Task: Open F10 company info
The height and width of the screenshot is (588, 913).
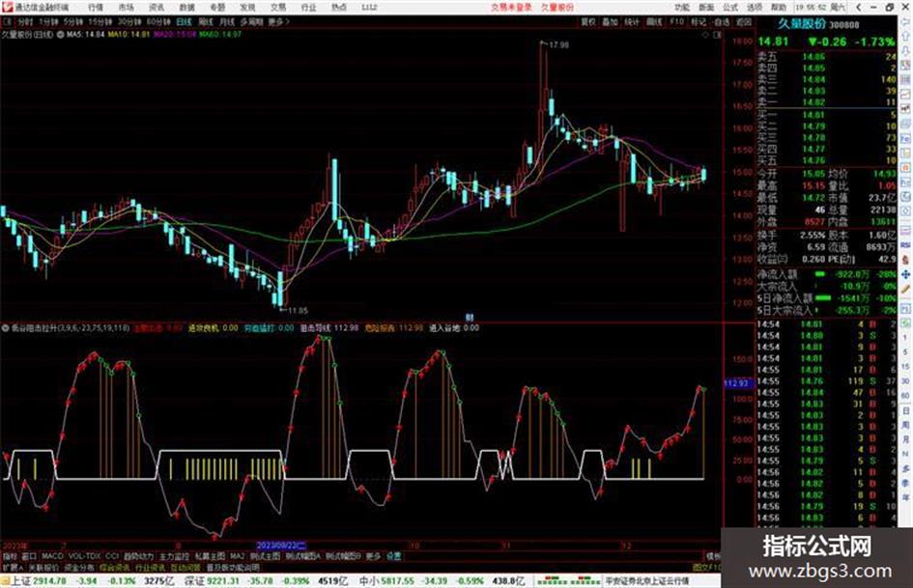Action: 676,21
